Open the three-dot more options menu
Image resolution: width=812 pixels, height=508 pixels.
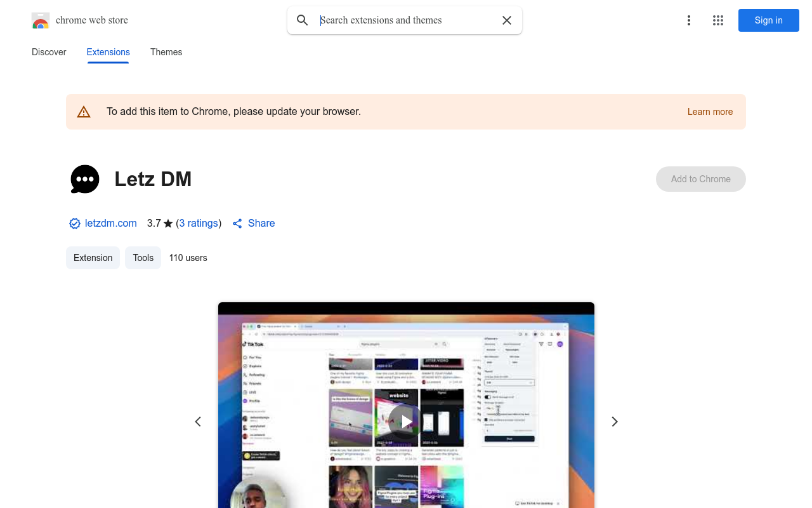click(x=689, y=20)
